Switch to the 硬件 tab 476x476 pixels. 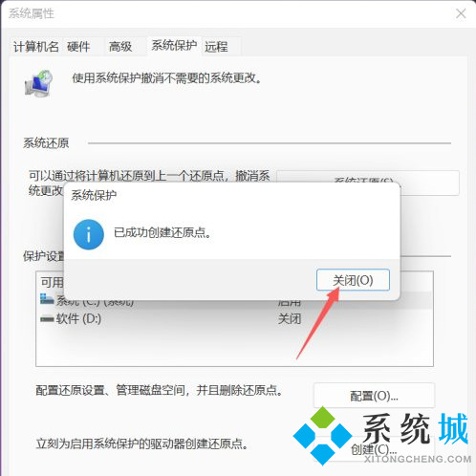tap(78, 47)
